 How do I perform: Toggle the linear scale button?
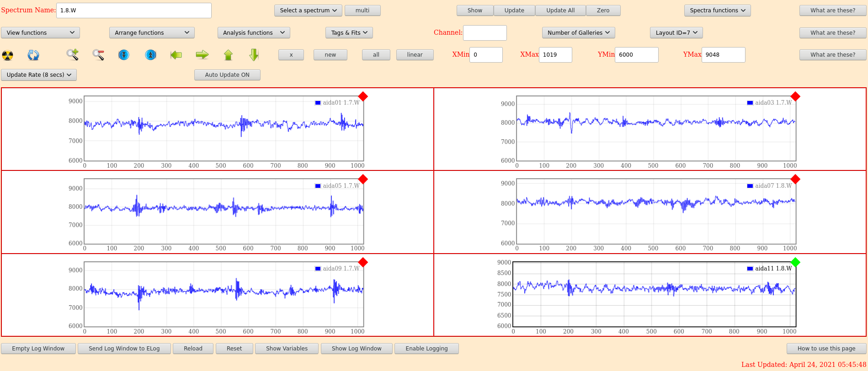coord(415,55)
